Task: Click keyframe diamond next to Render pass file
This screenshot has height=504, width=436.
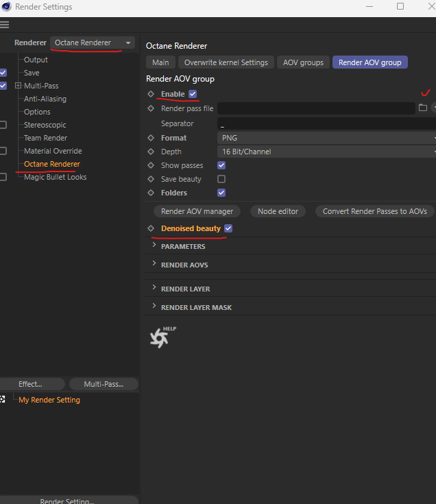Action: coord(151,108)
